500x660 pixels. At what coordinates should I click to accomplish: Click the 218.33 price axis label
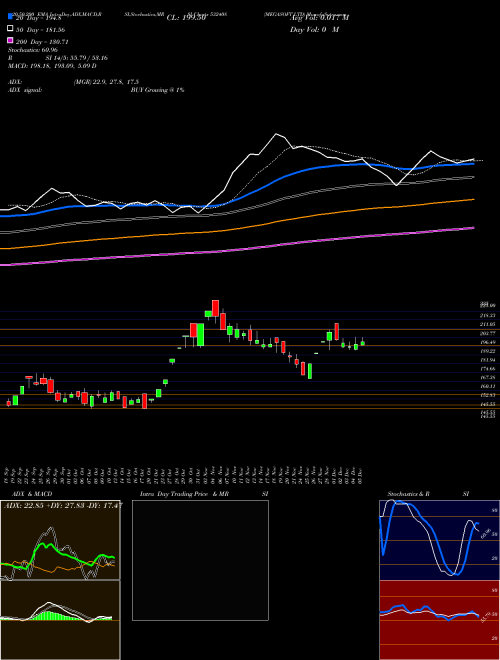pos(487,315)
